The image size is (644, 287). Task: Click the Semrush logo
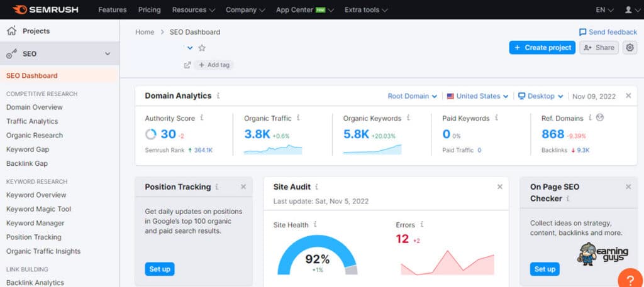(x=45, y=9)
